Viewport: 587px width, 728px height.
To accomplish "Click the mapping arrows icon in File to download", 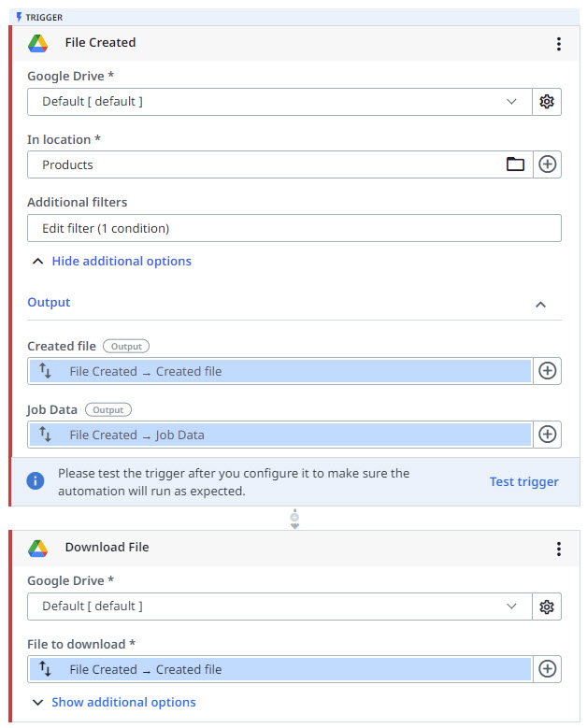I will [45, 669].
